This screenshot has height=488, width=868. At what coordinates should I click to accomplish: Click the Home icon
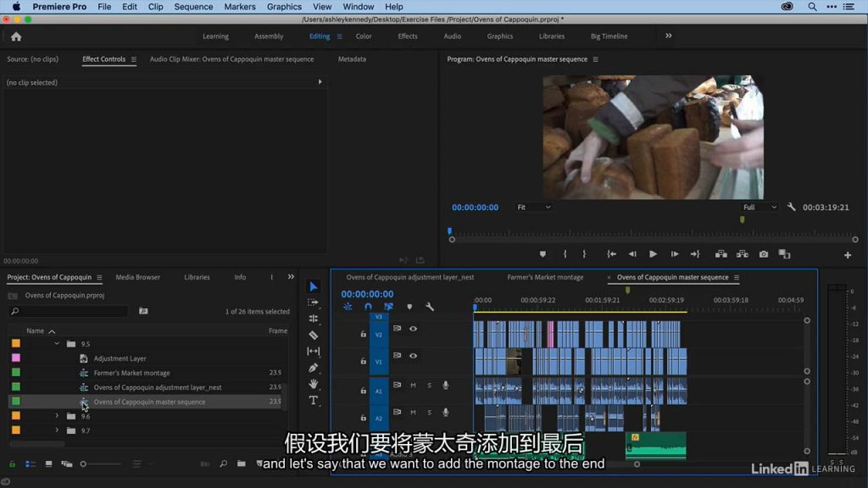(x=16, y=36)
